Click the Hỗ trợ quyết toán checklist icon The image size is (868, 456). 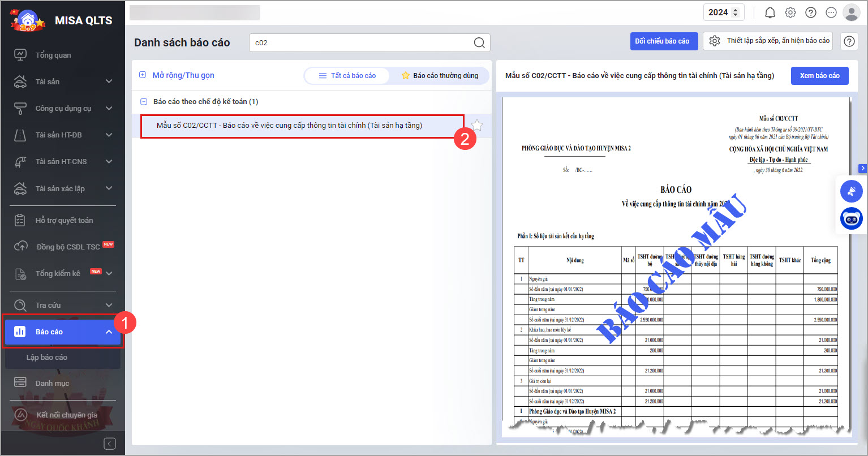pyautogui.click(x=20, y=220)
